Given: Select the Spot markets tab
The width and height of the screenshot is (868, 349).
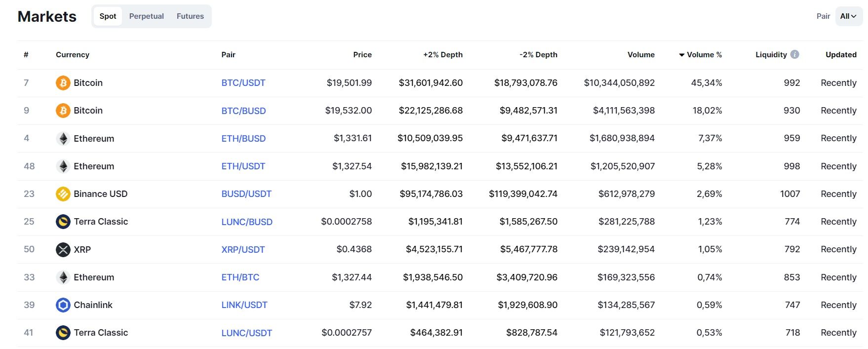Looking at the screenshot, I should pos(108,16).
